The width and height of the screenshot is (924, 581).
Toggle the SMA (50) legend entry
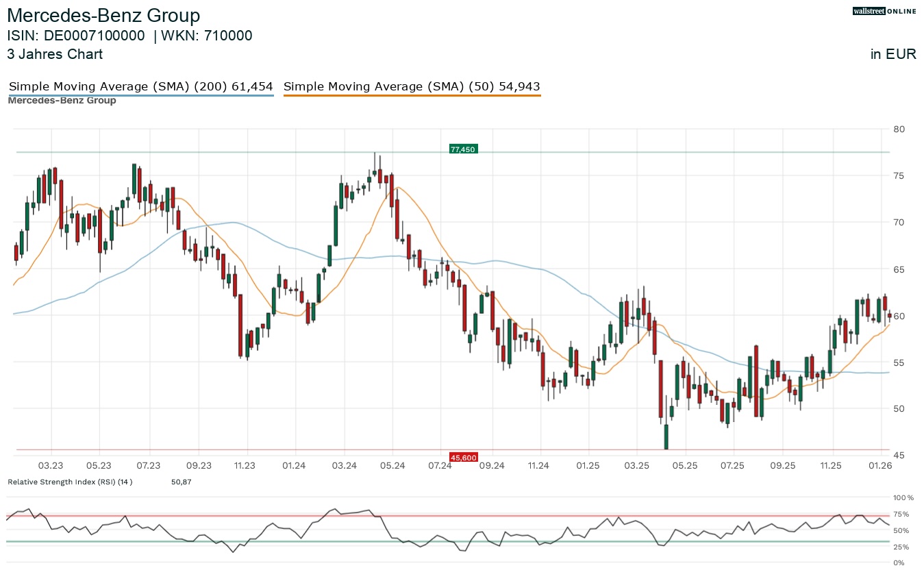click(x=412, y=86)
